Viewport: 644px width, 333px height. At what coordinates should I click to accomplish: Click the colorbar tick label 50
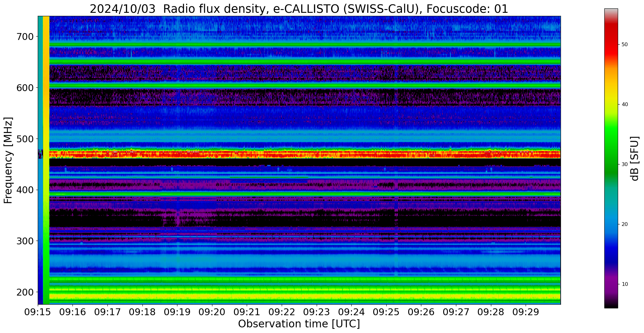click(x=625, y=45)
